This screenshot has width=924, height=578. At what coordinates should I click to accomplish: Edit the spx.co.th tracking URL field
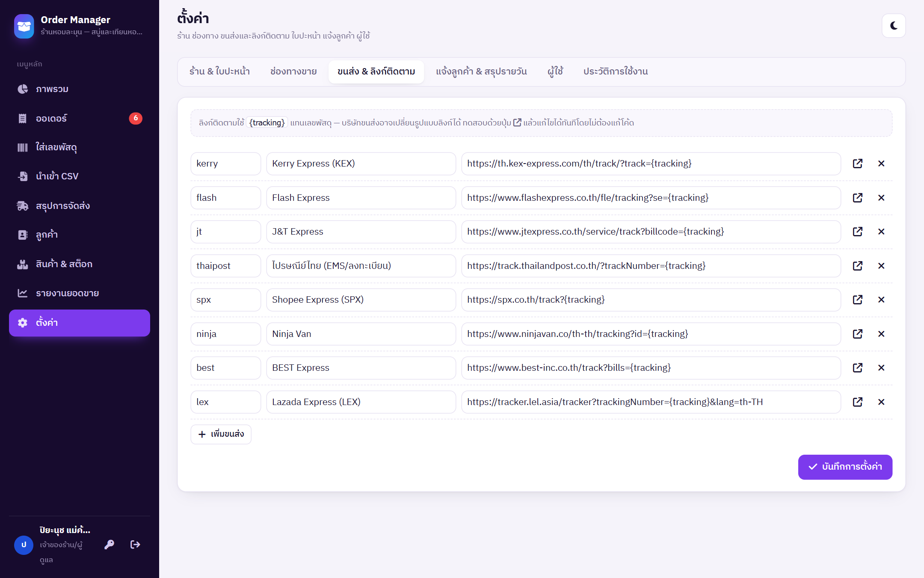pos(651,300)
